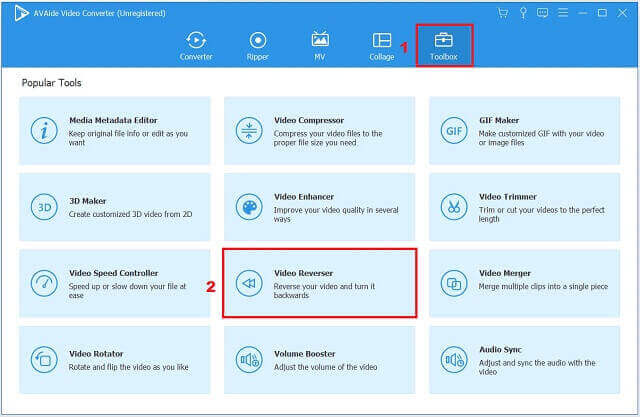Open the Video Trimmer title
This screenshot has height=417, width=640.
click(x=507, y=197)
